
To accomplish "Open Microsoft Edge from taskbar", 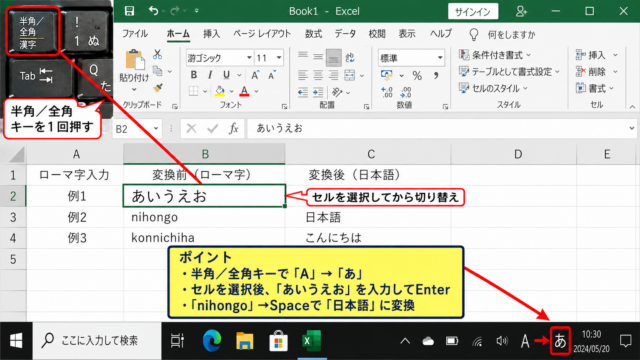I will coord(212,341).
